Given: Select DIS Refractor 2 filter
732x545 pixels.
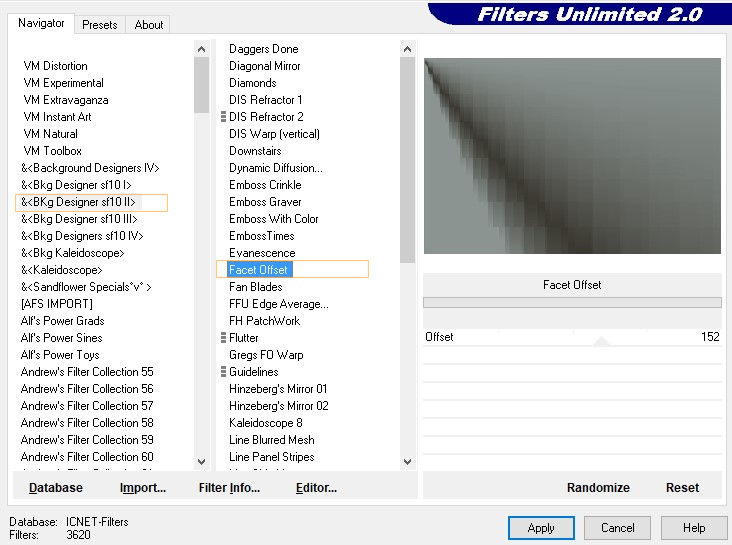Looking at the screenshot, I should 266,117.
